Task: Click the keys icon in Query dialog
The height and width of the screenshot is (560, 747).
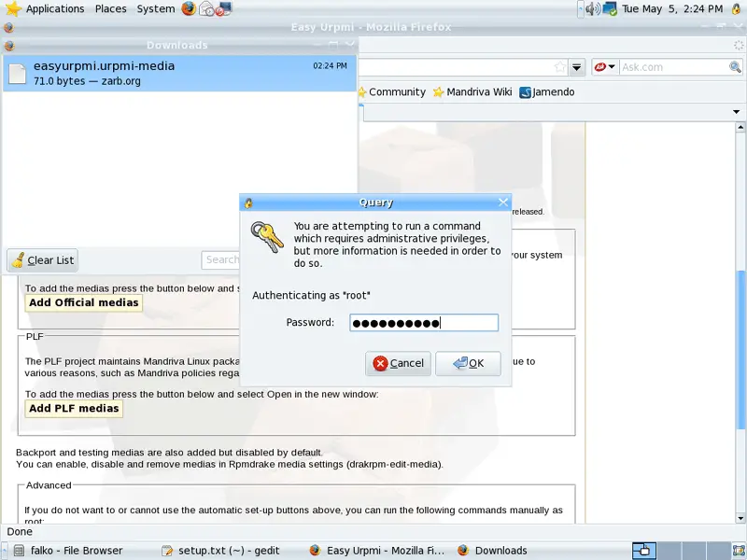Action: (x=267, y=237)
